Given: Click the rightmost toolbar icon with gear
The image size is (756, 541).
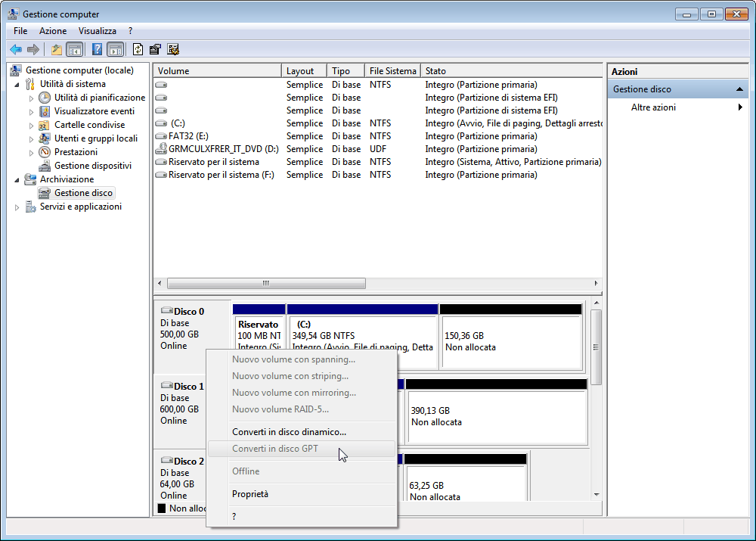Looking at the screenshot, I should 173,50.
